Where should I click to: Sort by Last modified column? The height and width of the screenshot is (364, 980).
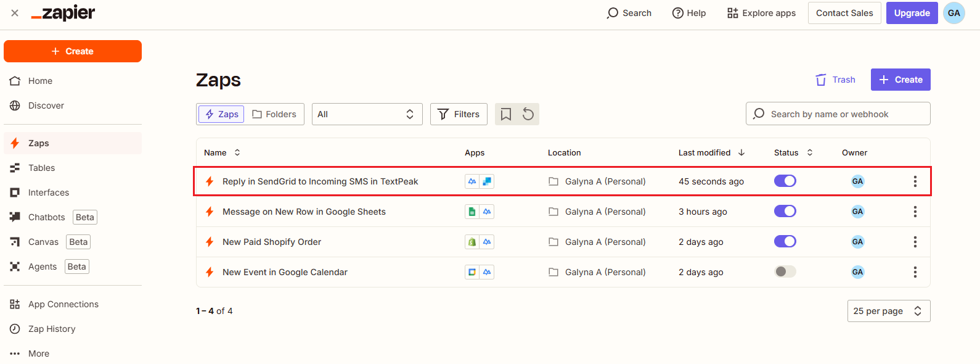711,152
